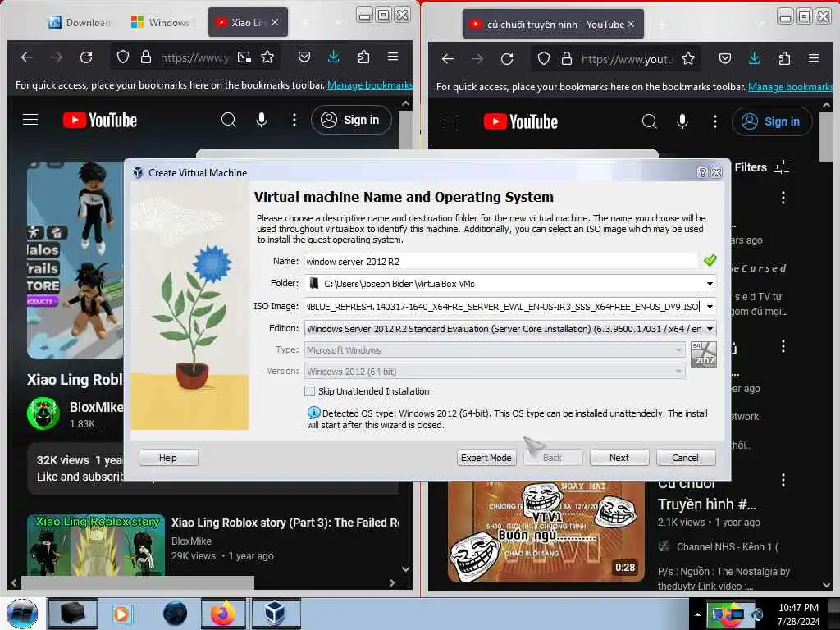This screenshot has height=630, width=840.
Task: Click Manage bookmarks link in right browser
Action: click(x=791, y=87)
